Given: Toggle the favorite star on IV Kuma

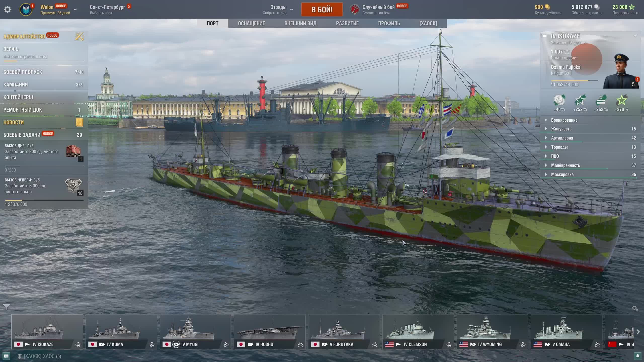Looking at the screenshot, I should coord(152,344).
